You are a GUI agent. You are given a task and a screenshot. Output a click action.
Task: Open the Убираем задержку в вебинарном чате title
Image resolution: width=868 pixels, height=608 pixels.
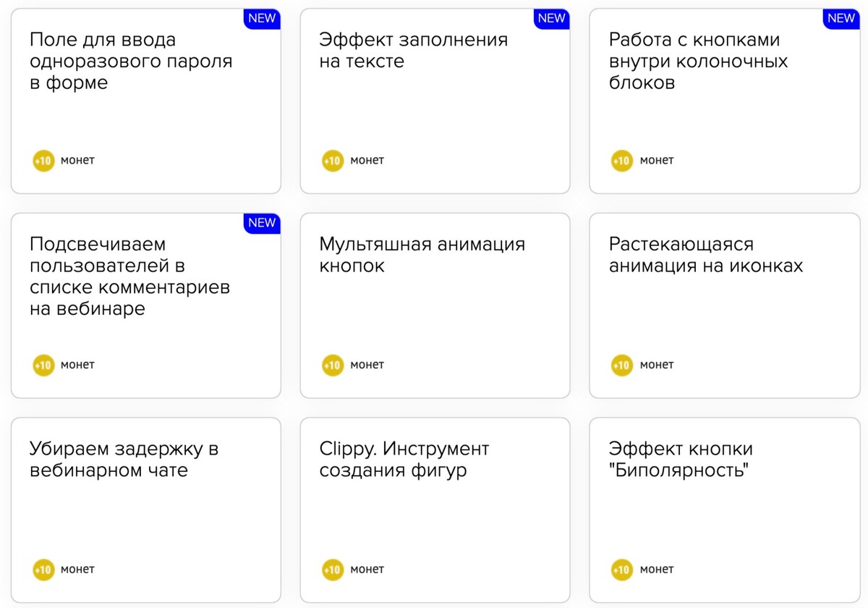[124, 460]
